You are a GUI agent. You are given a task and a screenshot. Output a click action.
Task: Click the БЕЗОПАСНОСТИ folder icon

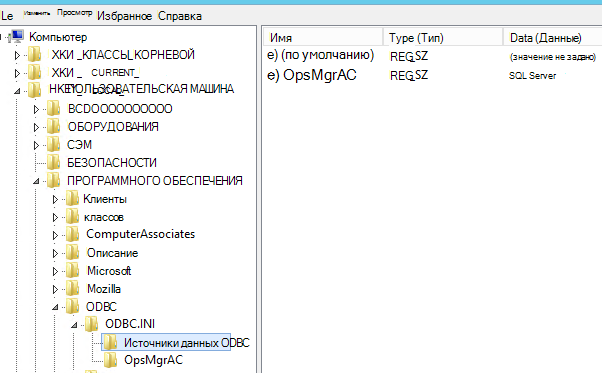click(x=53, y=162)
